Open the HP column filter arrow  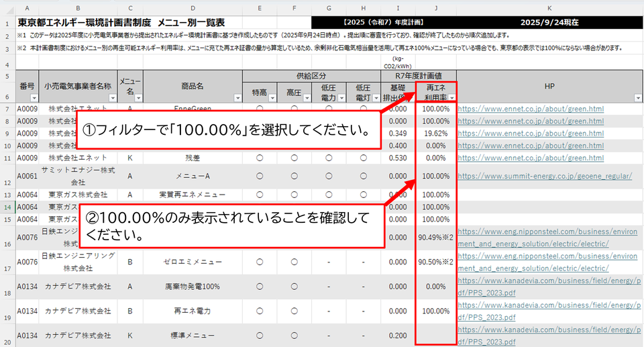[637, 98]
